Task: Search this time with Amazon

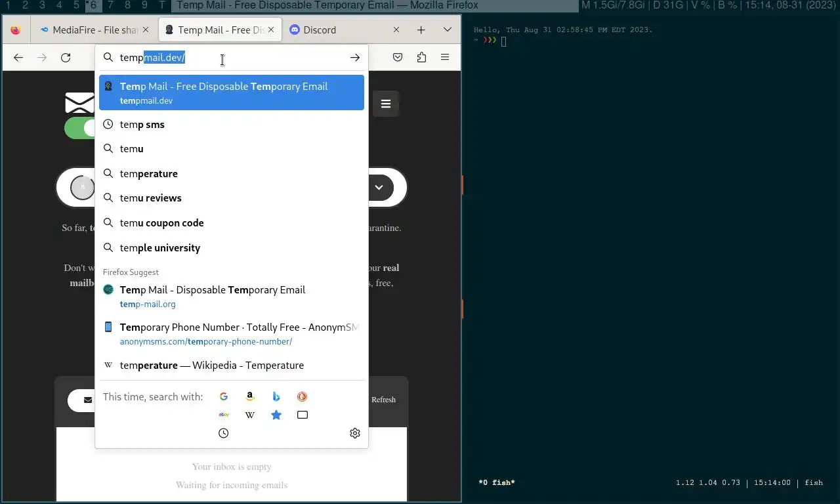Action: pos(250,396)
